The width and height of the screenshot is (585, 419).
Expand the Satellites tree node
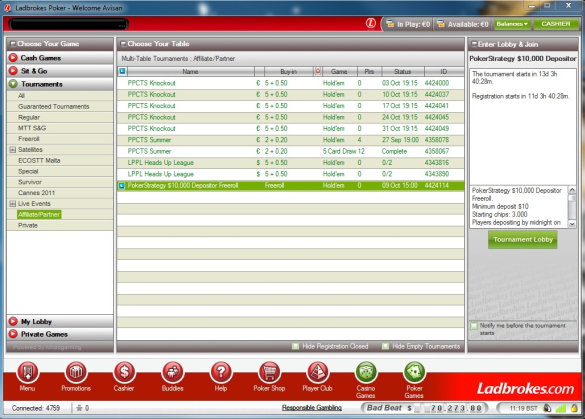click(x=13, y=150)
